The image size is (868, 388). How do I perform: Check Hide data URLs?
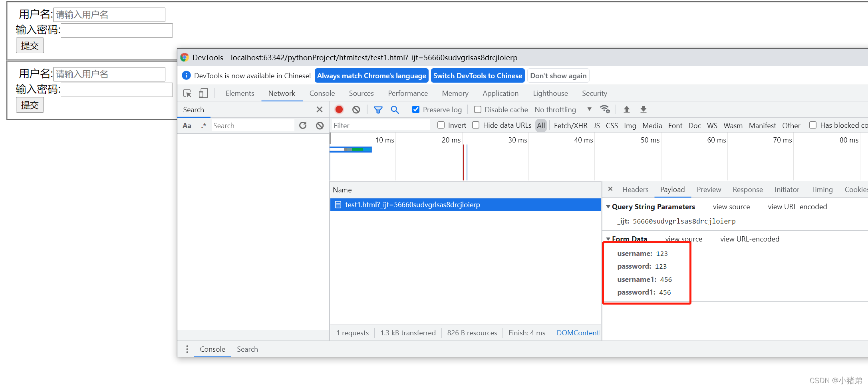point(476,125)
